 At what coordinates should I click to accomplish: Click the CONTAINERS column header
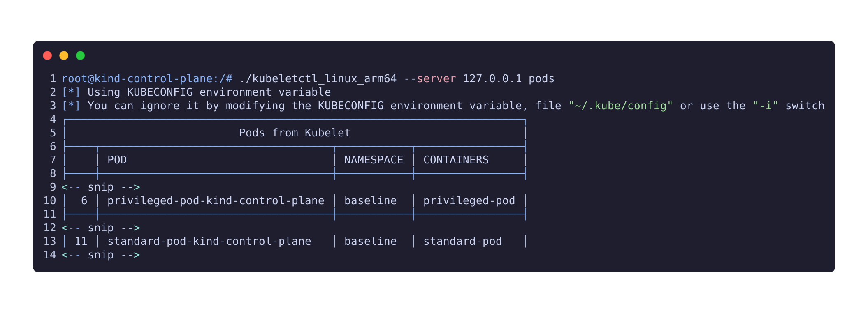click(456, 160)
